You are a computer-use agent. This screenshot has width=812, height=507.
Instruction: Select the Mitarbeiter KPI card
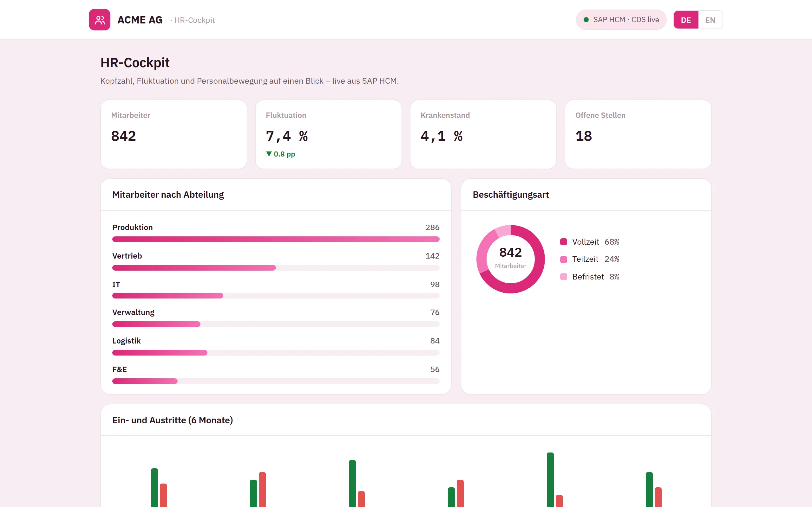174,134
